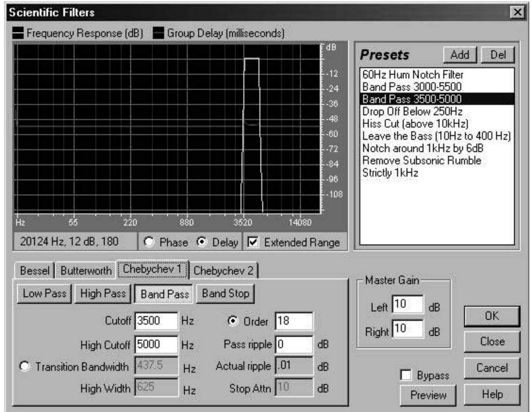This screenshot has width=532, height=412.
Task: Select the Notch around 1kHz by 6dB preset
Action: point(437,148)
